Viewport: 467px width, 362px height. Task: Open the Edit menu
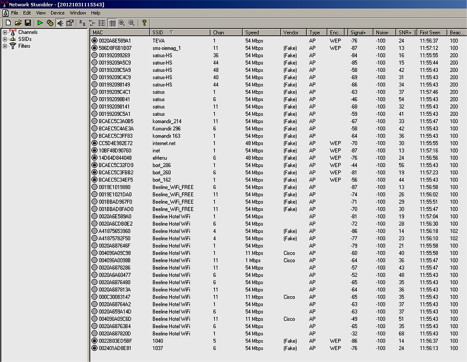[x=27, y=13]
